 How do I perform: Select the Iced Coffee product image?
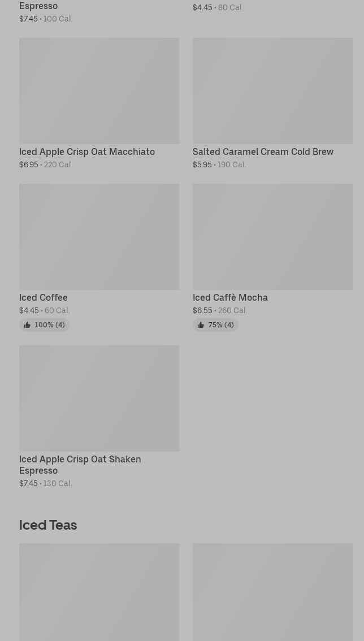click(x=99, y=236)
